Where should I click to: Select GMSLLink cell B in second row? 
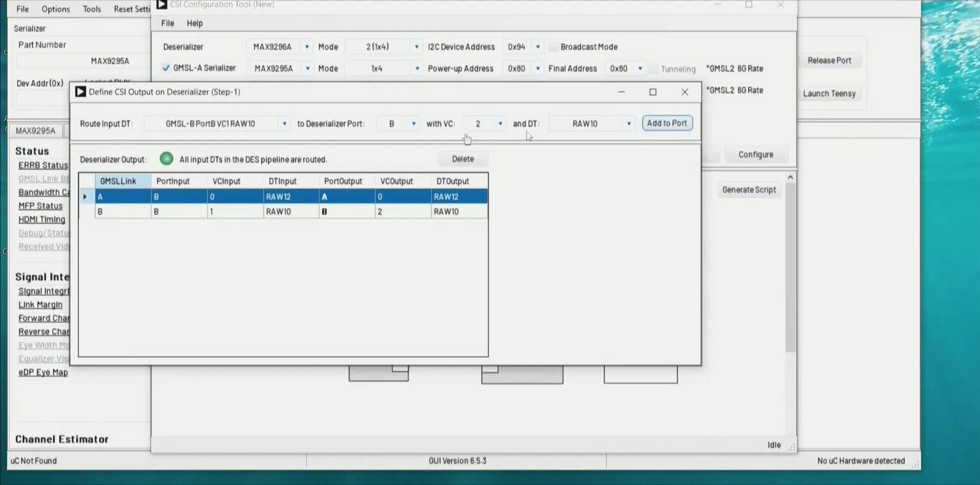click(x=123, y=211)
